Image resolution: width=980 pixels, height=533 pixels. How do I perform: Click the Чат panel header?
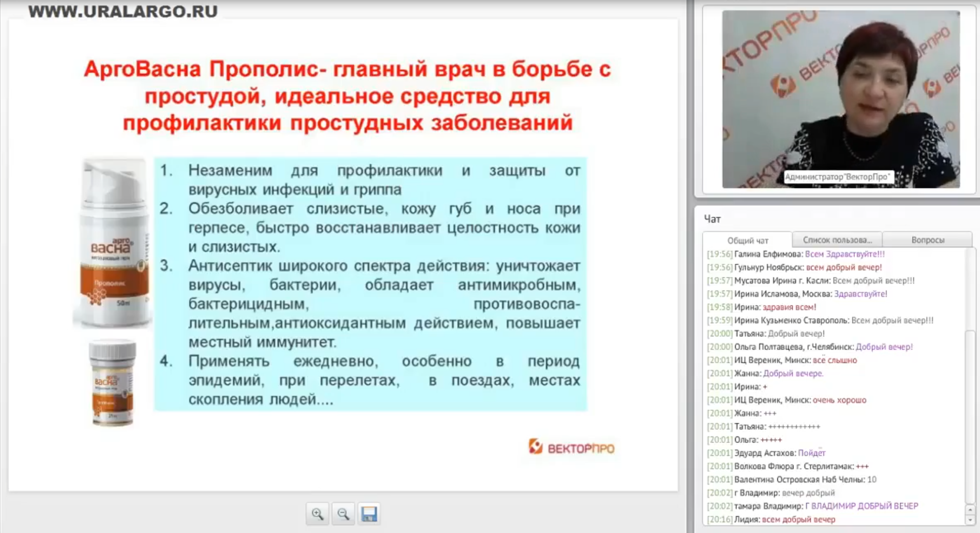tap(712, 219)
